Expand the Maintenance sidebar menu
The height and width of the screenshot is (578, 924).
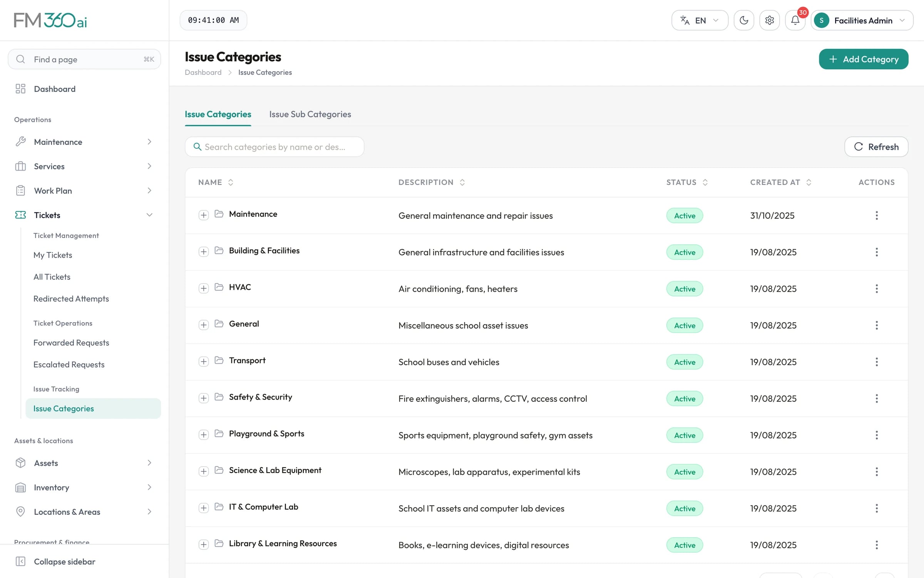(x=84, y=142)
